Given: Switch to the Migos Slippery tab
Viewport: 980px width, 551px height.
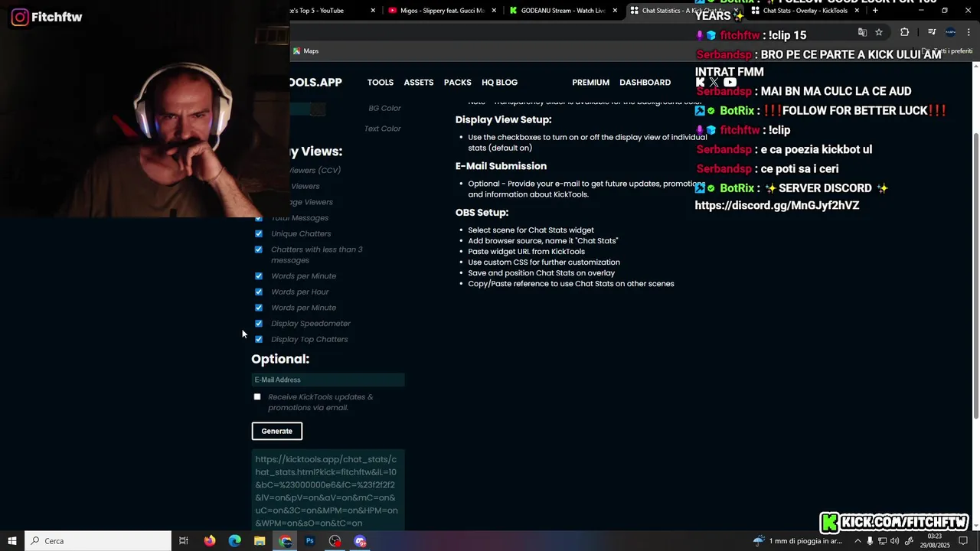Looking at the screenshot, I should [442, 11].
